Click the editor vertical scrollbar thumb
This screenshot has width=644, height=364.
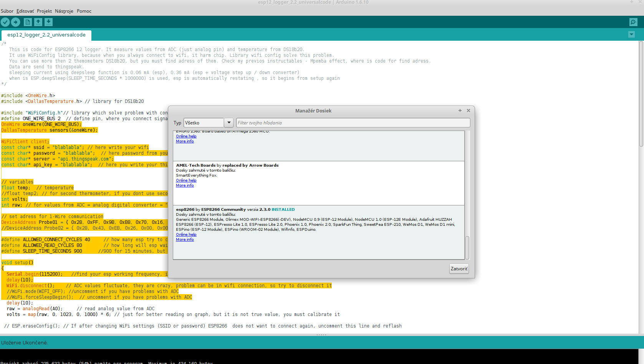pyautogui.click(x=641, y=94)
